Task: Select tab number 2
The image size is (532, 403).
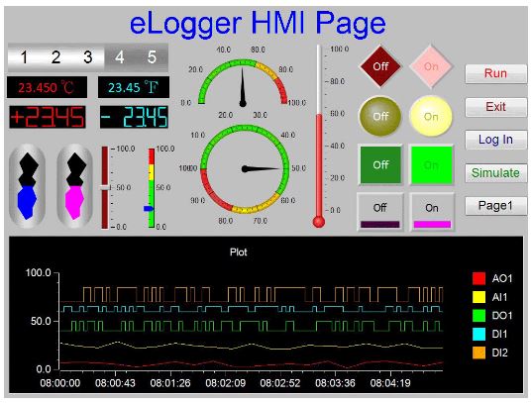Action: click(56, 57)
